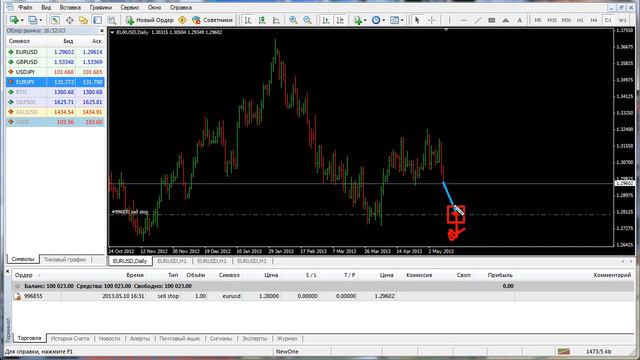
Task: Open the История Счета tab
Action: click(70, 338)
